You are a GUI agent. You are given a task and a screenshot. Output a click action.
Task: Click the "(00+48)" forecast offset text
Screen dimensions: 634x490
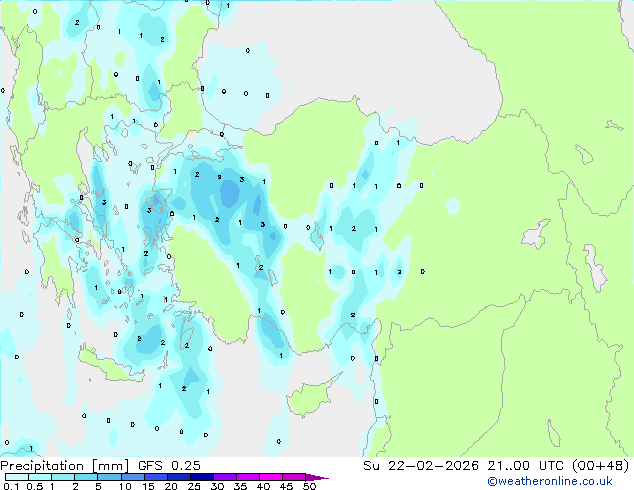[x=601, y=466]
